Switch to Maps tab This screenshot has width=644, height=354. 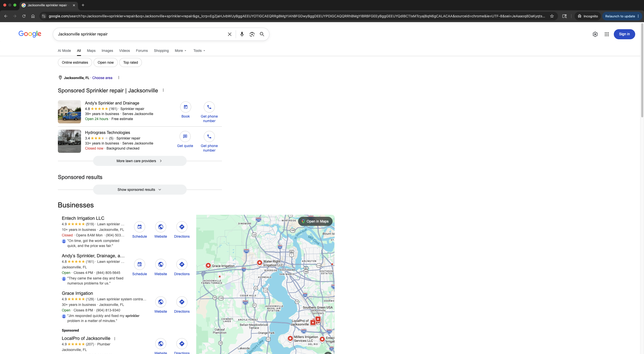(x=91, y=51)
